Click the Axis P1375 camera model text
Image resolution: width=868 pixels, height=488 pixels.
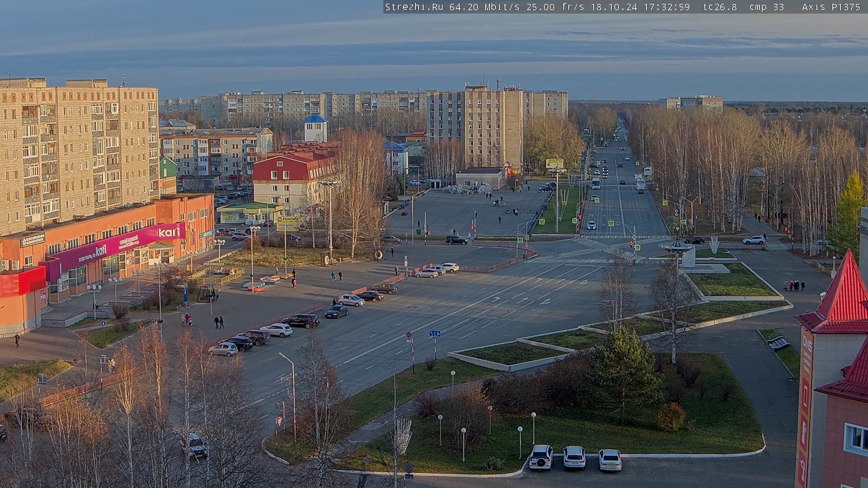coord(831,7)
